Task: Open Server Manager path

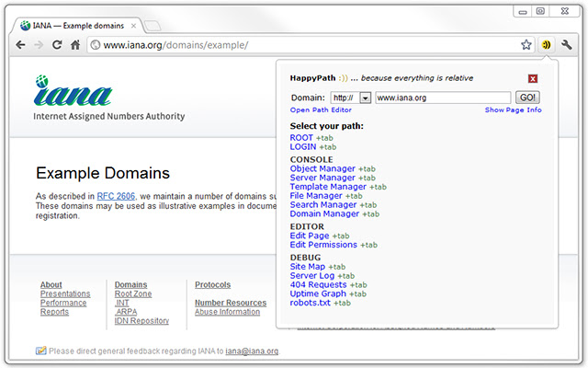Action: click(322, 178)
